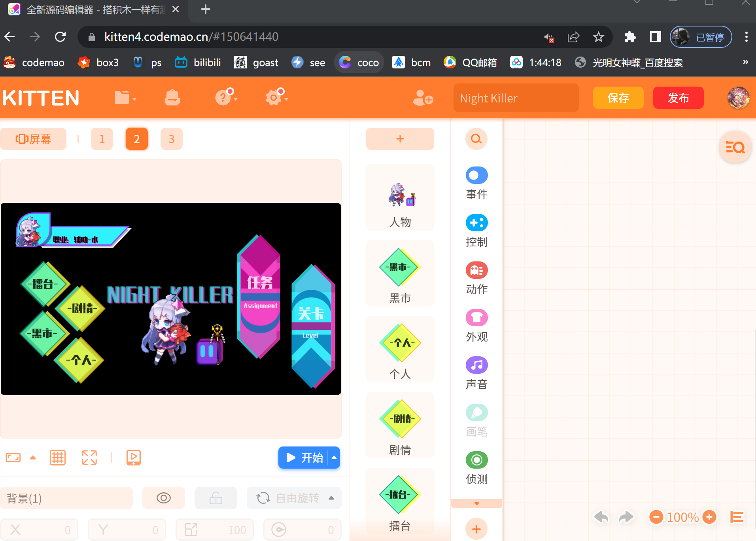The image size is (756, 541).
Task: Open the 屏幕 screens panel
Action: pyautogui.click(x=33, y=139)
